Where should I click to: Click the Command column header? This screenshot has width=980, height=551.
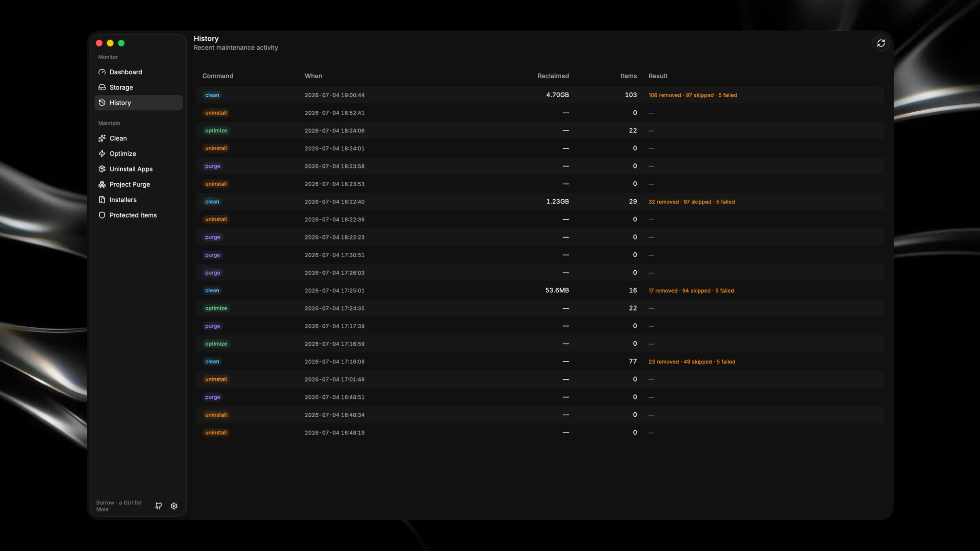pyautogui.click(x=218, y=76)
